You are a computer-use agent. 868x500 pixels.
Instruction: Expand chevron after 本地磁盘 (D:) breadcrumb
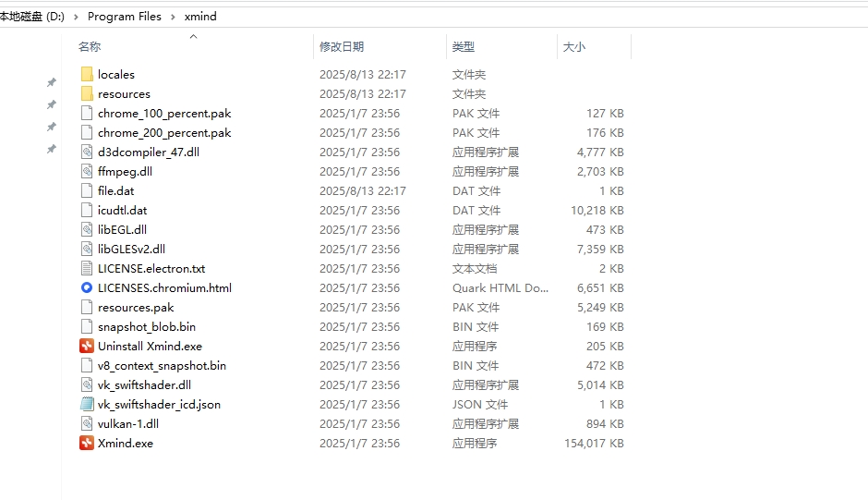(x=76, y=18)
